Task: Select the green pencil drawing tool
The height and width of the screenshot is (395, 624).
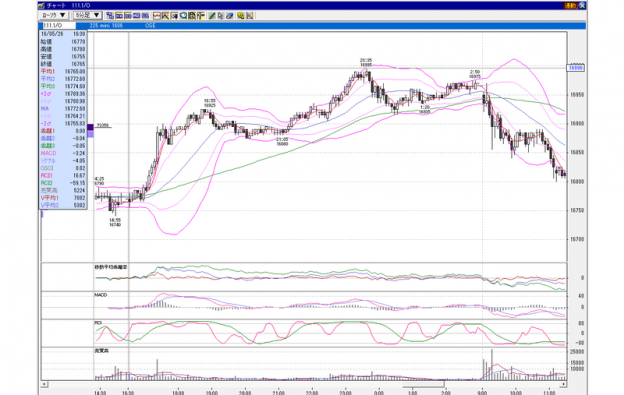Action: click(x=212, y=16)
